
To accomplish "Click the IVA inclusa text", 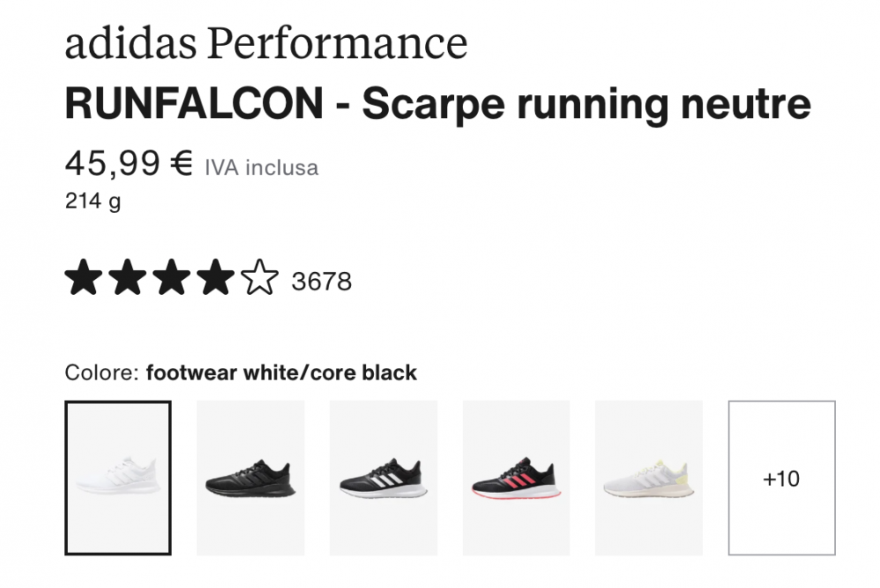I will click(261, 167).
